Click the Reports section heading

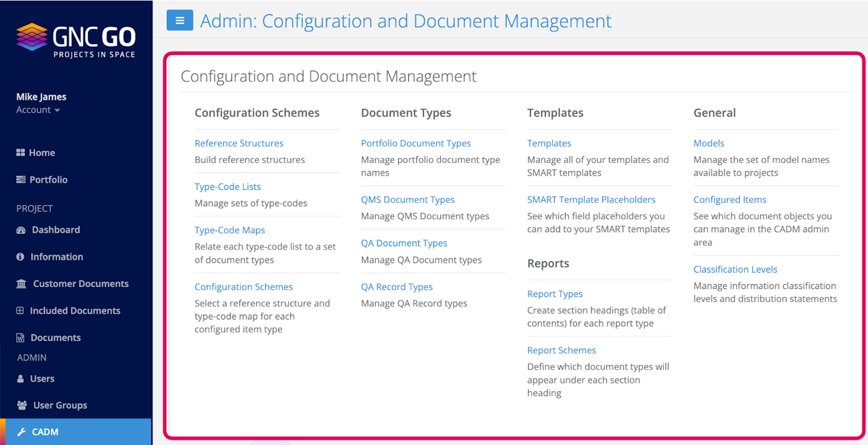point(548,263)
